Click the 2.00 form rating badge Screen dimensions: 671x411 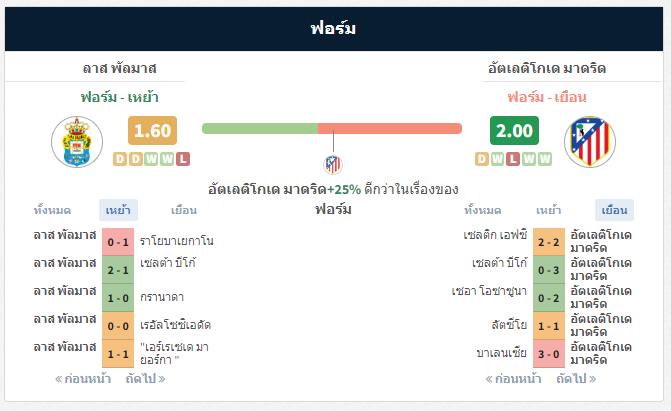click(x=514, y=131)
